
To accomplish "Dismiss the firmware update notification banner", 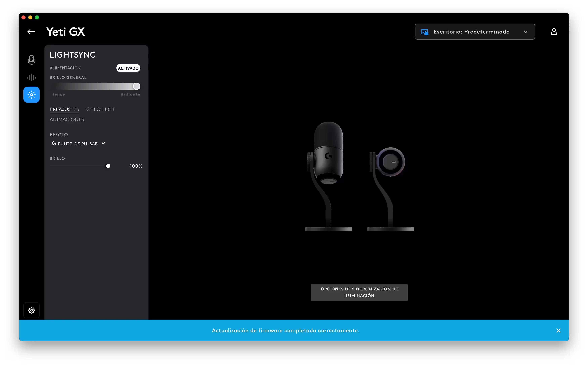I will [x=558, y=330].
